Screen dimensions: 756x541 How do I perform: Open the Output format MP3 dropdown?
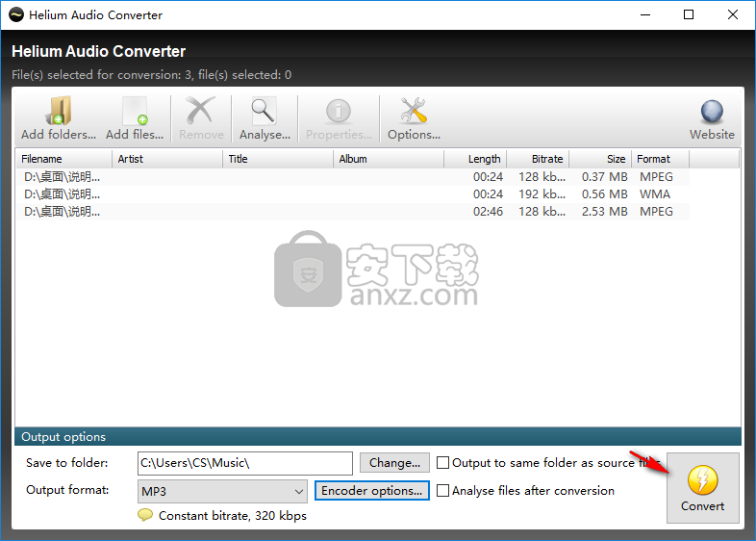point(222,491)
